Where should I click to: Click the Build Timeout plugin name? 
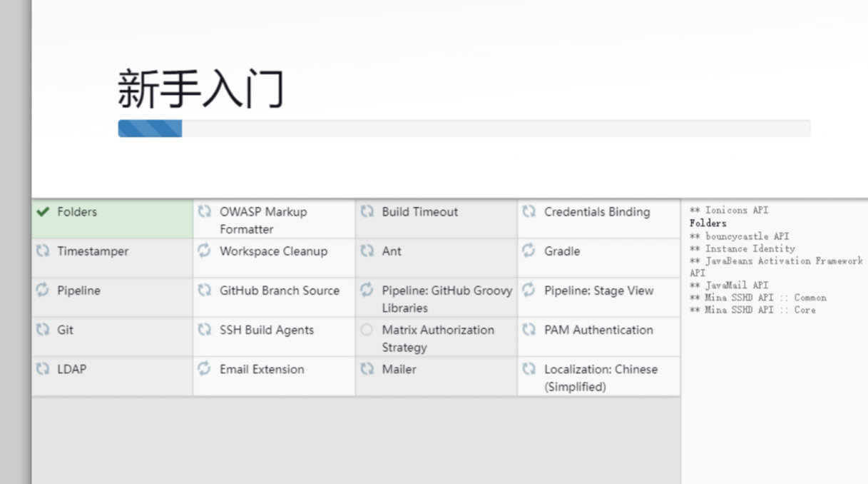coord(420,212)
